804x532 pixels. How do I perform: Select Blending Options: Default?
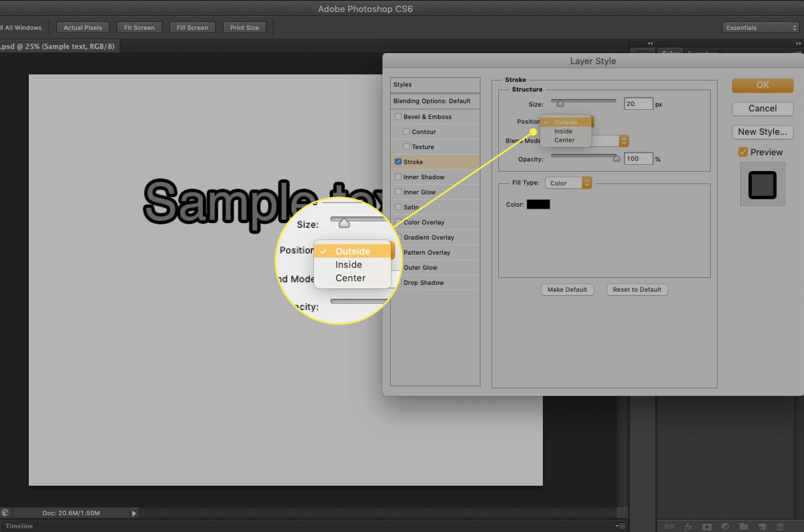pos(435,101)
